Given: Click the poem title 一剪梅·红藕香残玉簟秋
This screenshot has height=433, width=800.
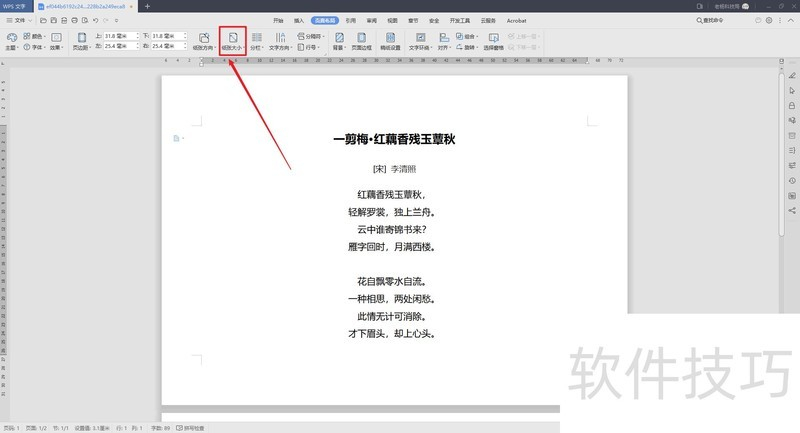Looking at the screenshot, I should [x=394, y=139].
